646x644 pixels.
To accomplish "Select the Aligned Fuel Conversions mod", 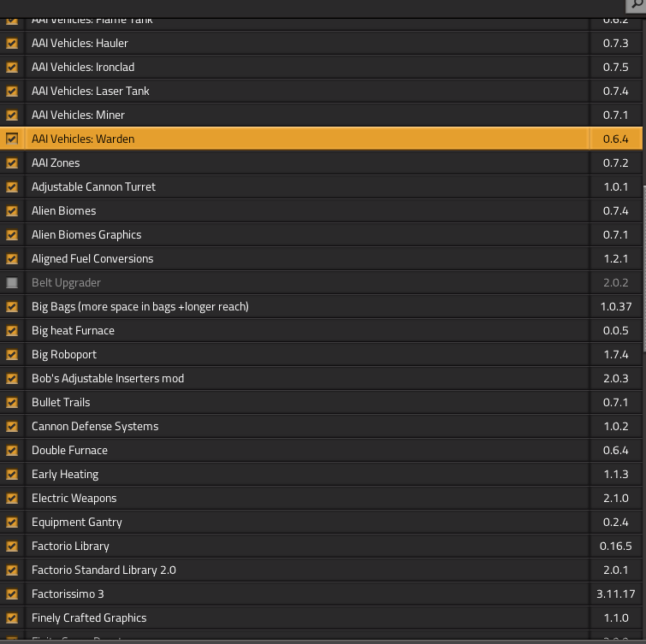I will 92,258.
